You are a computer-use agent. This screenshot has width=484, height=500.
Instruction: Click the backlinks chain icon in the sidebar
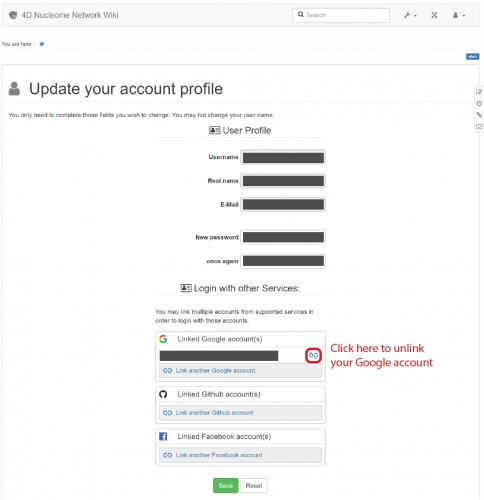[479, 115]
